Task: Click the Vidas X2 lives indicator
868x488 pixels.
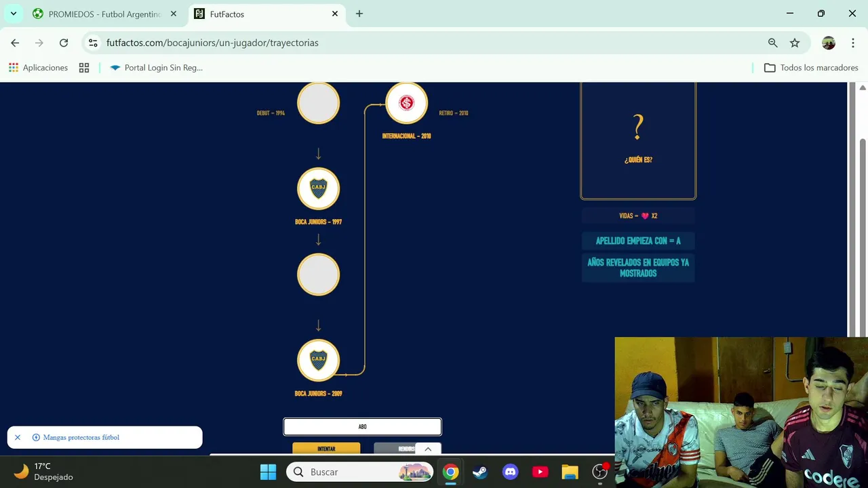Action: pos(638,216)
